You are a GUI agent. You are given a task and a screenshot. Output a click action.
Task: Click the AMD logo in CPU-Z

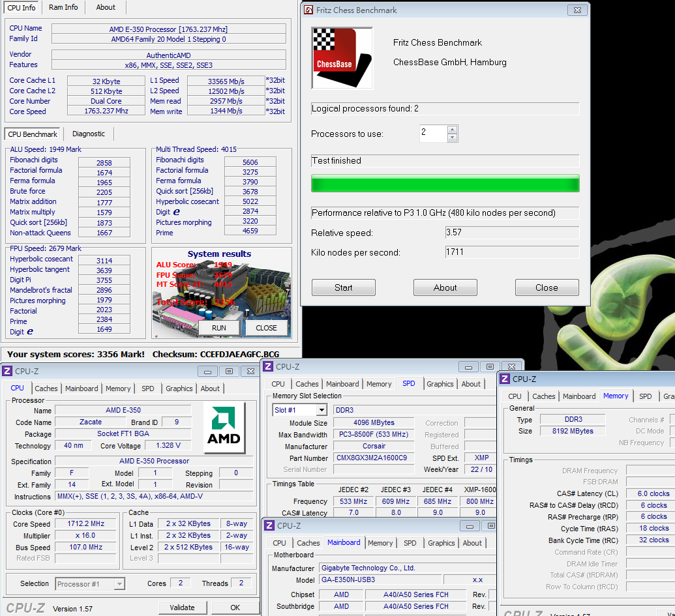tap(224, 428)
